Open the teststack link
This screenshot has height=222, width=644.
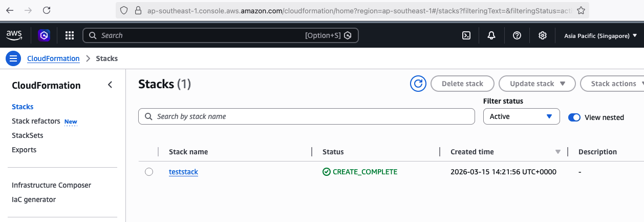coord(183,172)
